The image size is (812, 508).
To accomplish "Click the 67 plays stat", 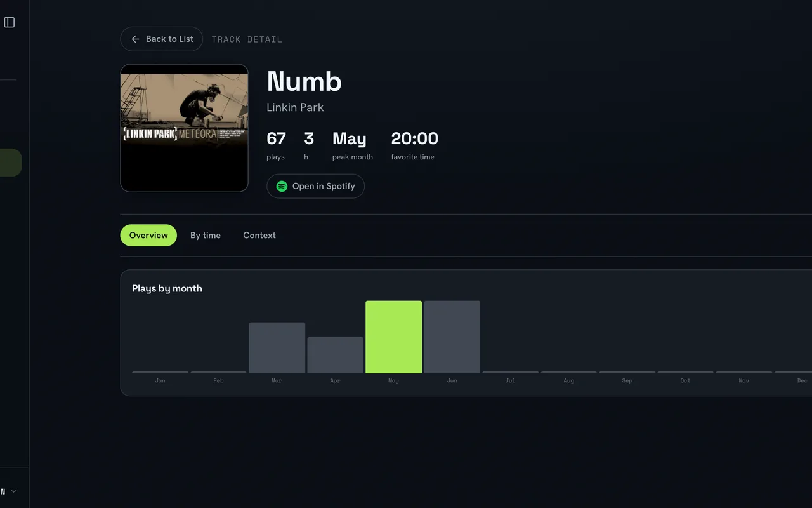I will tap(276, 145).
